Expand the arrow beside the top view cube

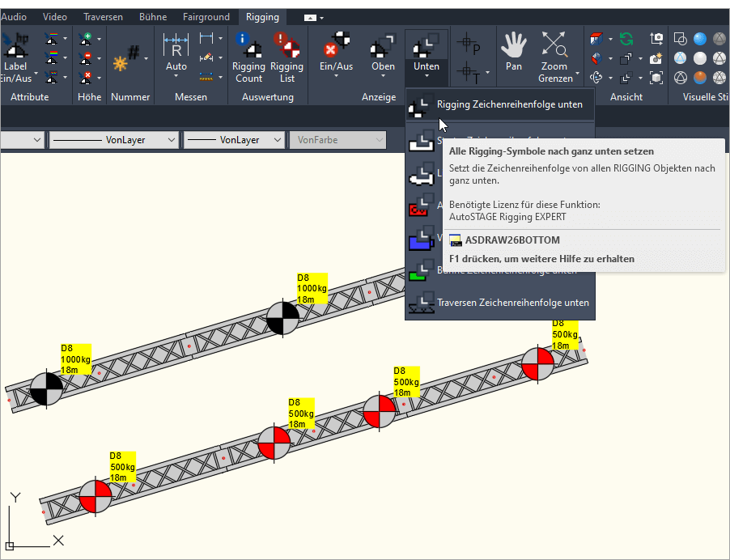[x=610, y=39]
